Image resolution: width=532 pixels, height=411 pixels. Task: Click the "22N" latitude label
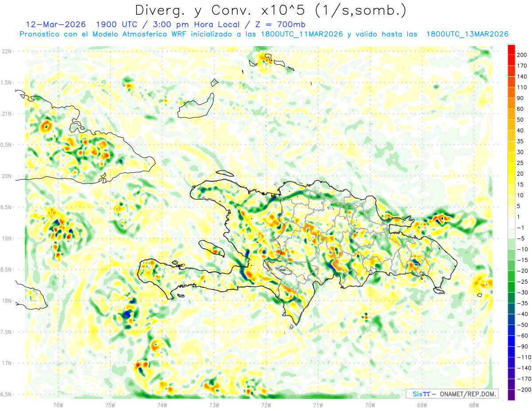(x=7, y=51)
